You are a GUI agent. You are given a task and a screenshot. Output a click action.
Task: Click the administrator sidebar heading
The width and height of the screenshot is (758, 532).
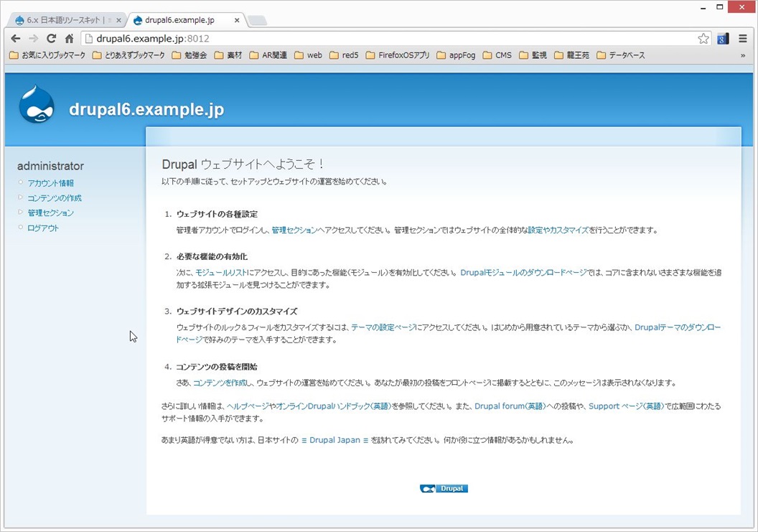(50, 166)
